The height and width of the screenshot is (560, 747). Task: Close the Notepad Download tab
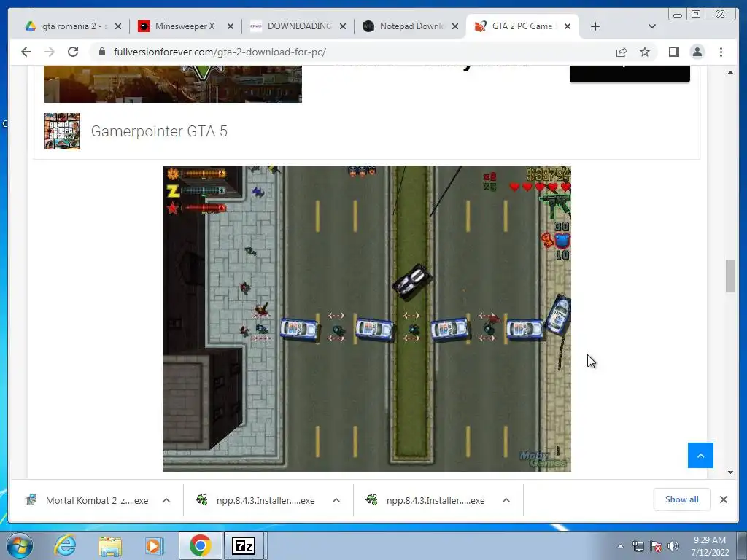pyautogui.click(x=455, y=26)
